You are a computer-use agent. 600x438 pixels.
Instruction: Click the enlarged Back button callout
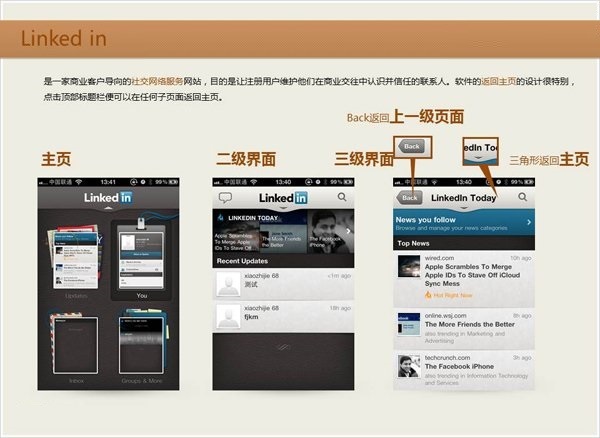point(412,147)
